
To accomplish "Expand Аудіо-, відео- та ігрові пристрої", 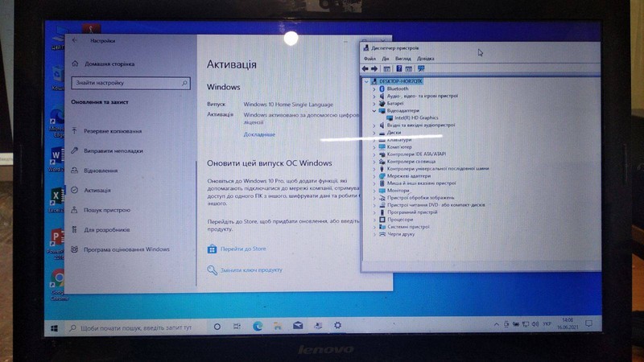I will pos(374,96).
